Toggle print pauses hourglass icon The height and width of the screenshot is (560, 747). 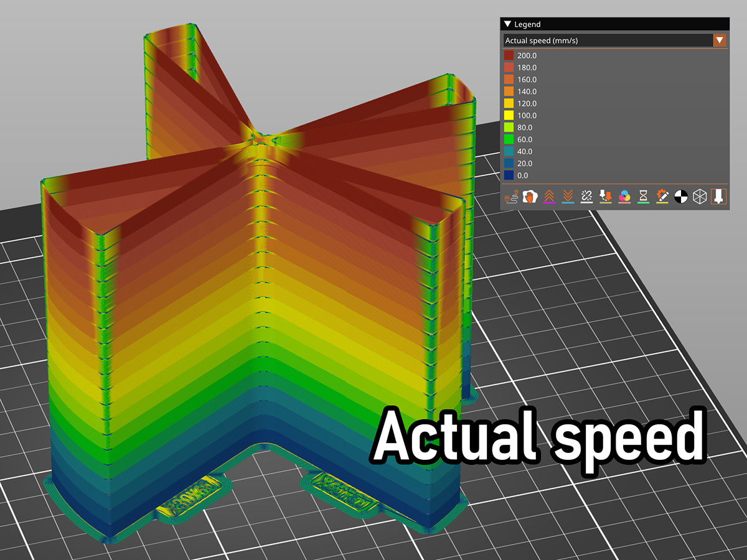pyautogui.click(x=643, y=197)
